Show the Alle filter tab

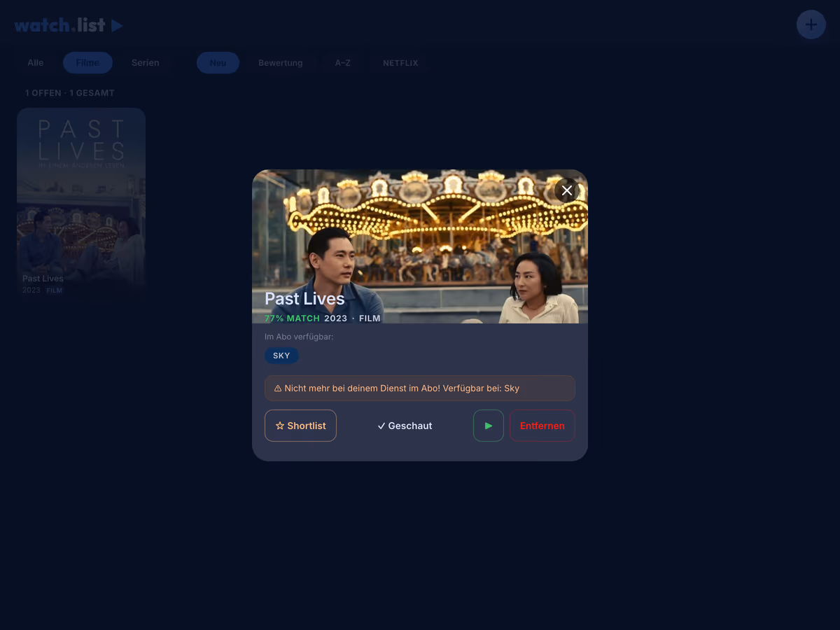[36, 63]
